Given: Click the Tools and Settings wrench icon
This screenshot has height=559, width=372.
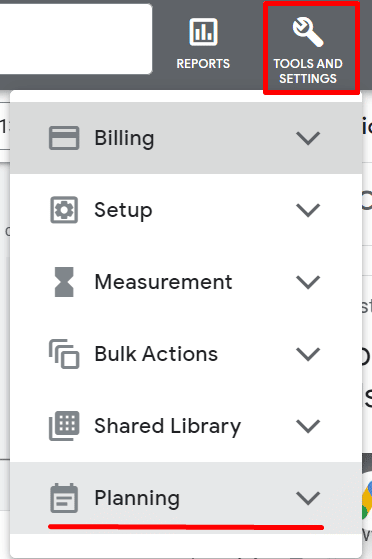Looking at the screenshot, I should [x=308, y=32].
